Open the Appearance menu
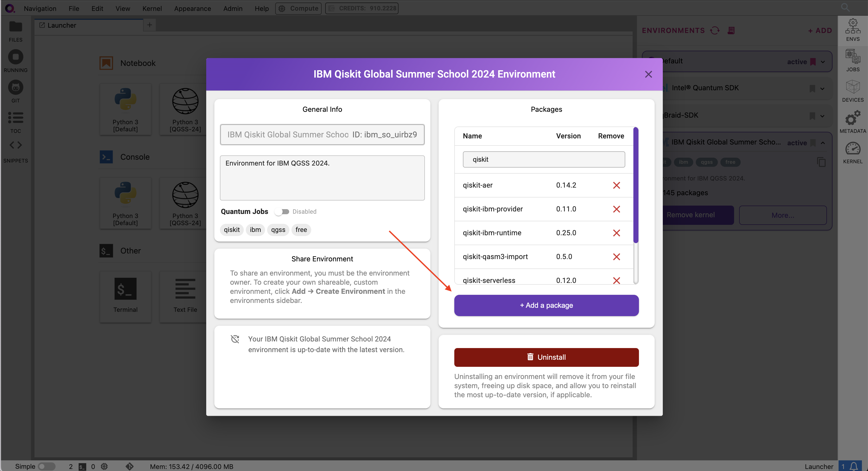The width and height of the screenshot is (868, 471). pos(193,8)
